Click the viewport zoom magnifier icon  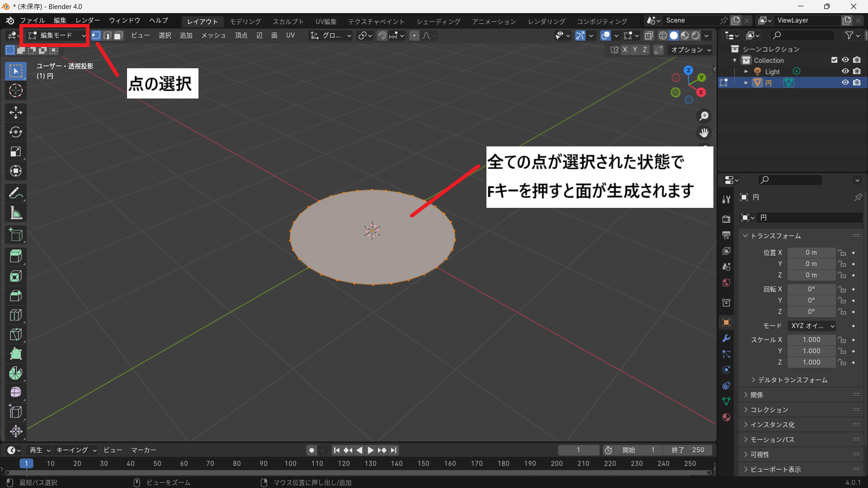point(704,116)
